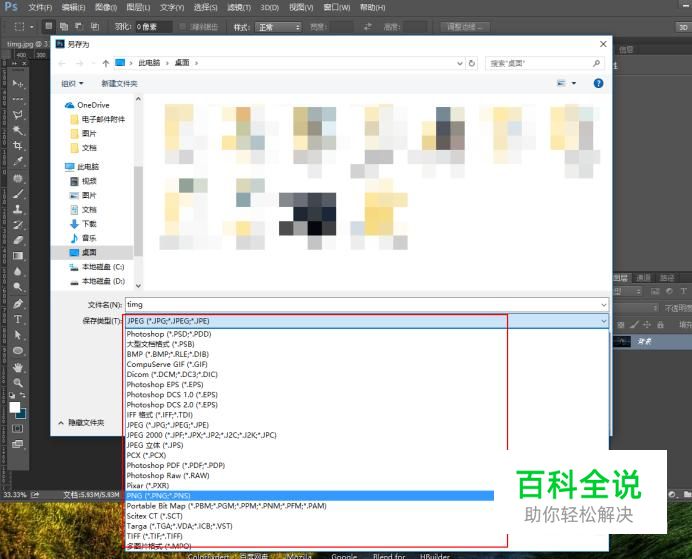Select the Dodge tool
Screen dimensions: 692x559
[x=18, y=287]
